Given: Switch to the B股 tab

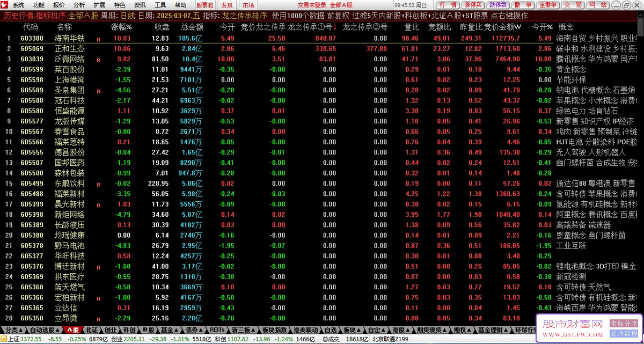Looking at the screenshot, I should point(148,330).
